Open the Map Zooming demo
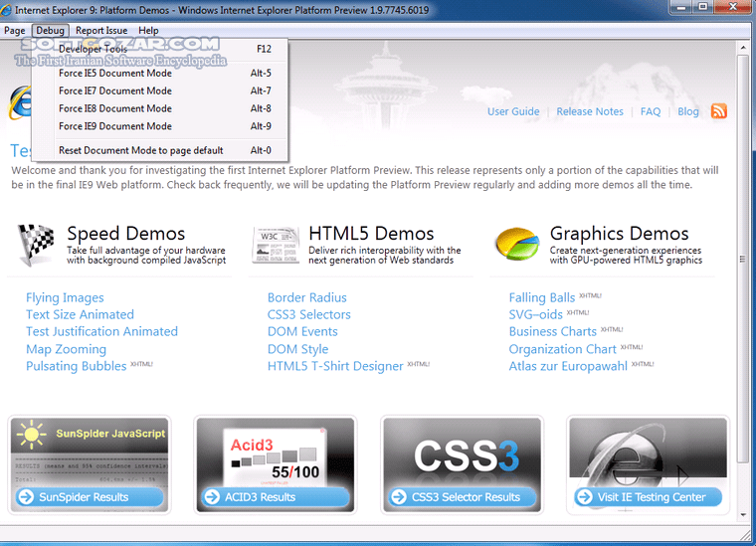The image size is (756, 546). coord(66,349)
